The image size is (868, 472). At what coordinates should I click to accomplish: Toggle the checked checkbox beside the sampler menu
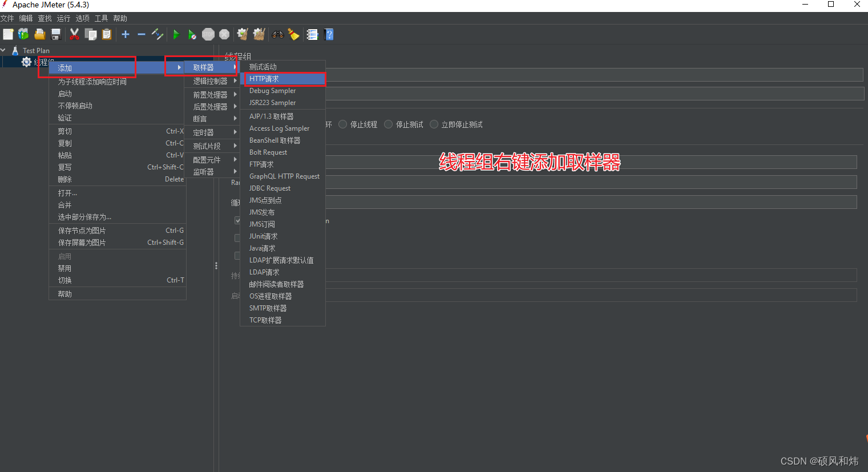237,220
